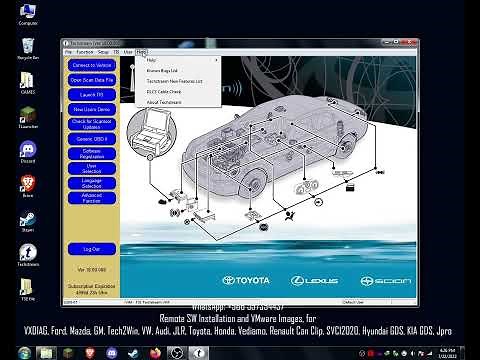Close the open Help menu in menu bar

coord(141,52)
